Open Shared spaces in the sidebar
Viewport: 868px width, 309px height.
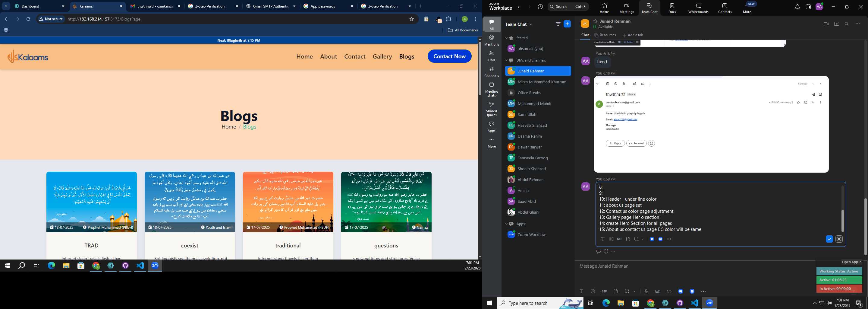click(492, 109)
